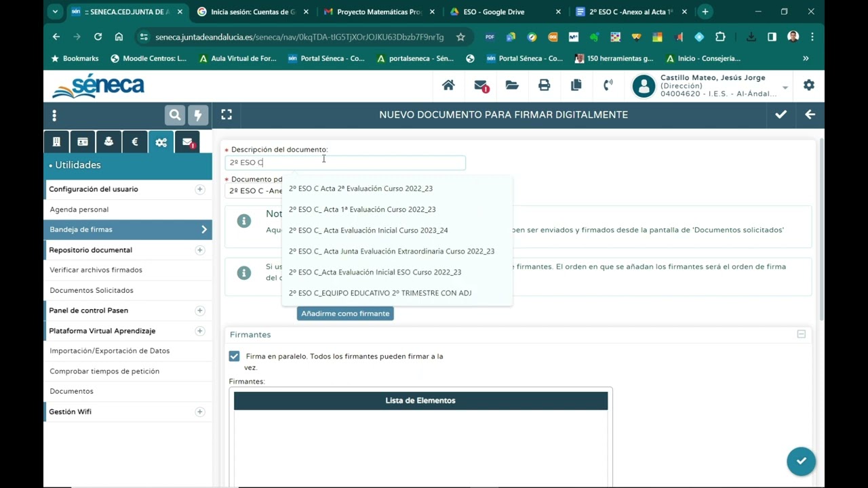Open the messages envelope icon with alert
The width and height of the screenshot is (868, 488).
481,85
